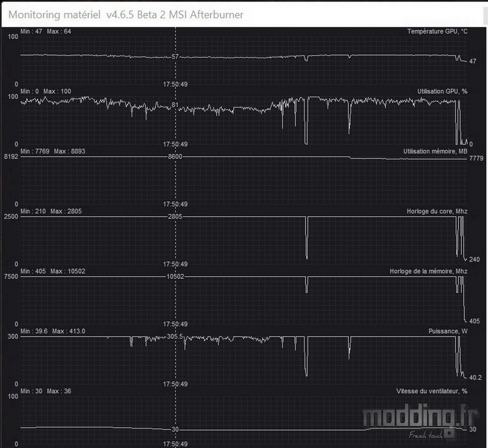Click the 300 axis label of power graph
This screenshot has width=488, height=448.
[x=13, y=336]
